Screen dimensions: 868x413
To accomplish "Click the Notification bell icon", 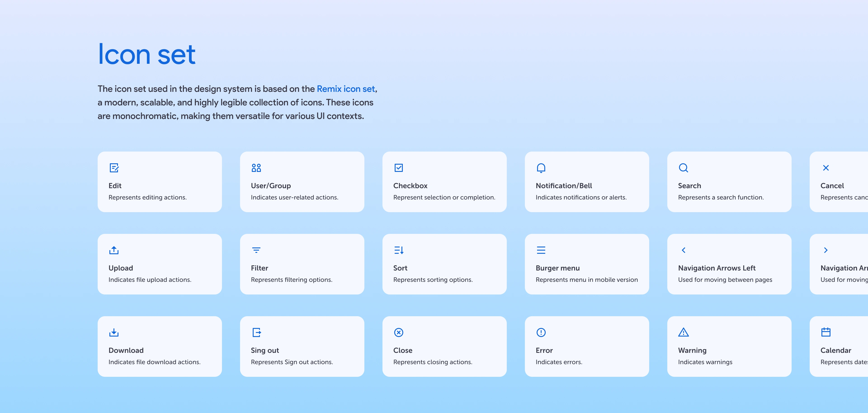I will [541, 168].
